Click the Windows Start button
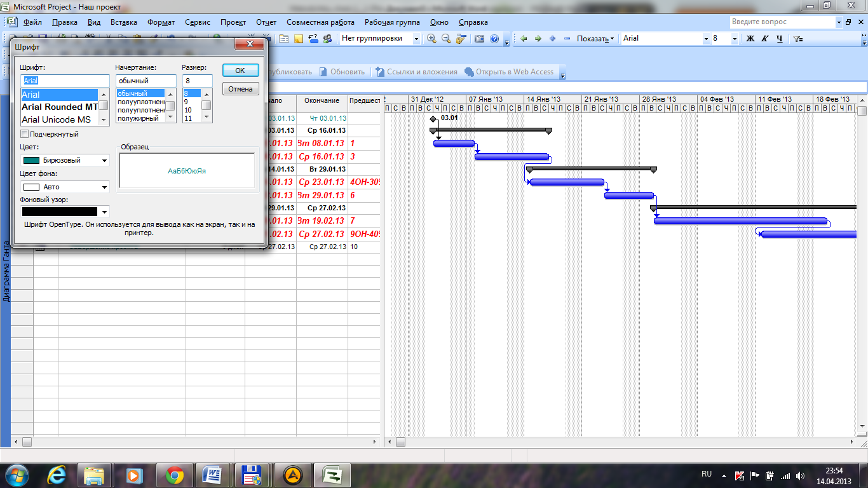Viewport: 868px width, 488px height. tap(16, 475)
